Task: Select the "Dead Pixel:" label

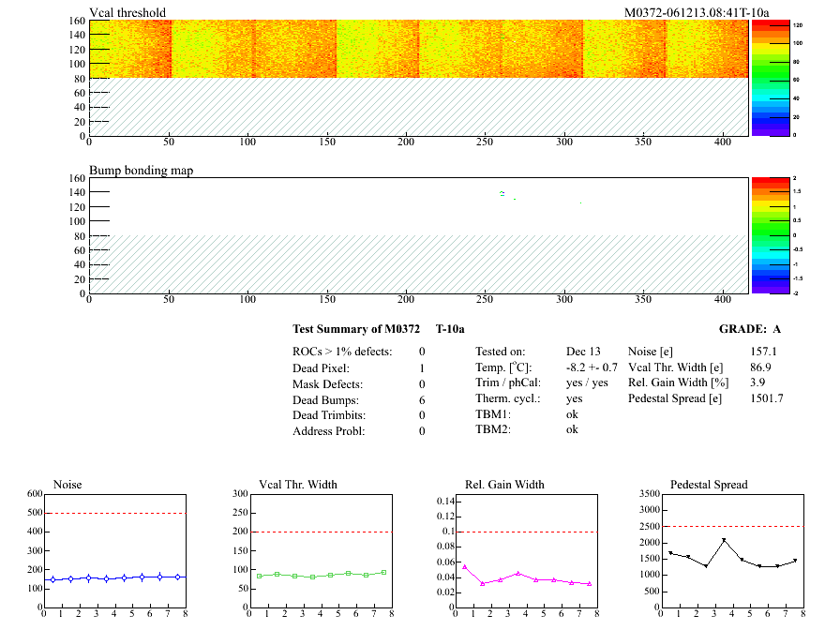Action: pos(321,368)
